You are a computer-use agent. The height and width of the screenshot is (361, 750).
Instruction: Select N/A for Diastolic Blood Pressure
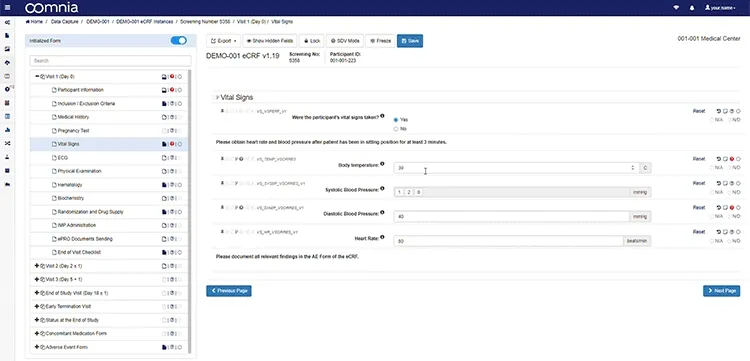pyautogui.click(x=711, y=217)
